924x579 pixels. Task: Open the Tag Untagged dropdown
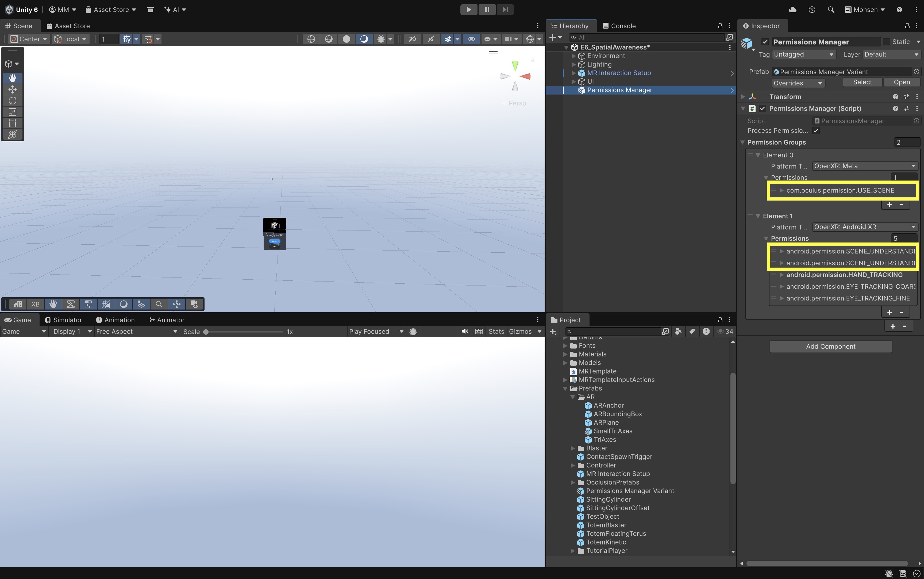(x=804, y=54)
